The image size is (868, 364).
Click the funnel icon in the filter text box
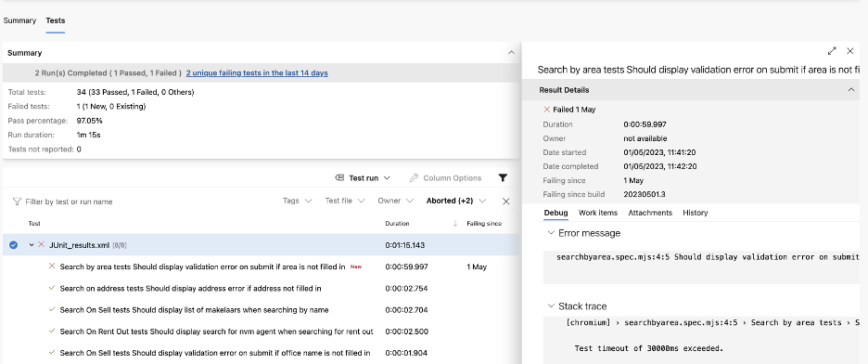17,201
